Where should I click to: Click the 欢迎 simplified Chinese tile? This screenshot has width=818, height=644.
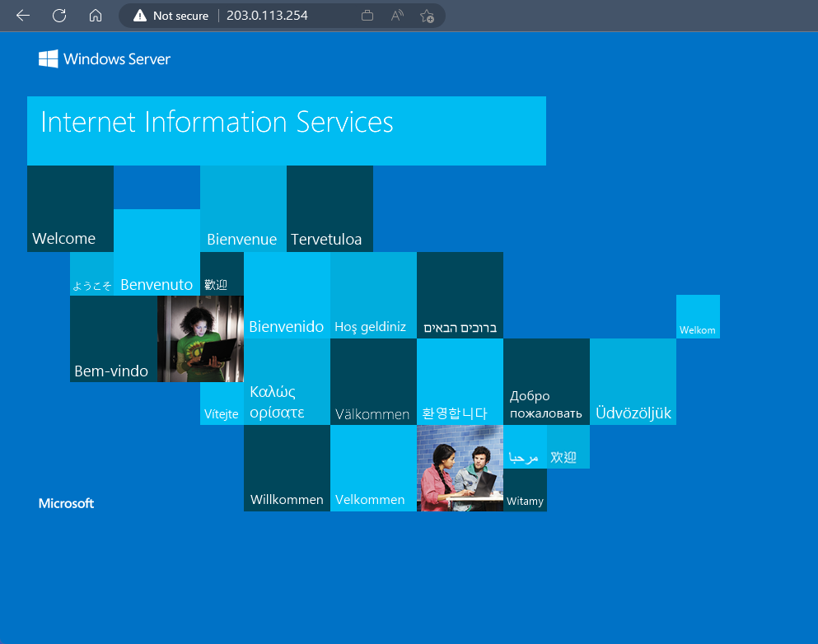click(x=568, y=447)
